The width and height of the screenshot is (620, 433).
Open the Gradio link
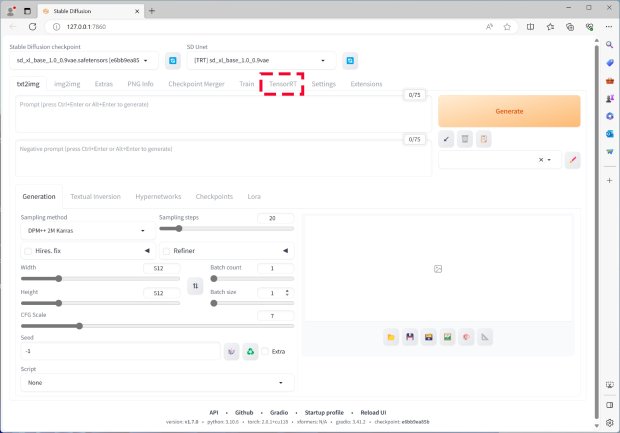click(x=279, y=412)
